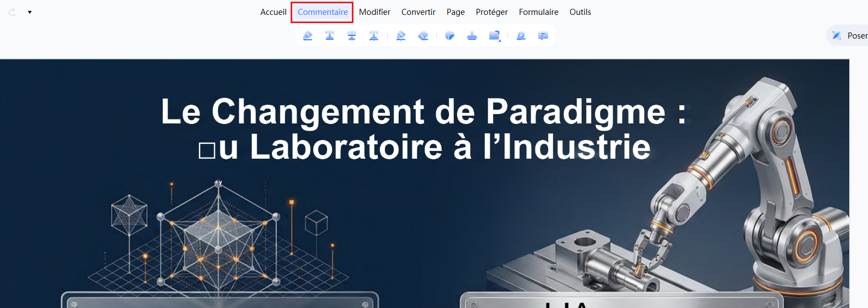
Task: Select the Pencil freehand drawing tool
Action: [x=401, y=36]
